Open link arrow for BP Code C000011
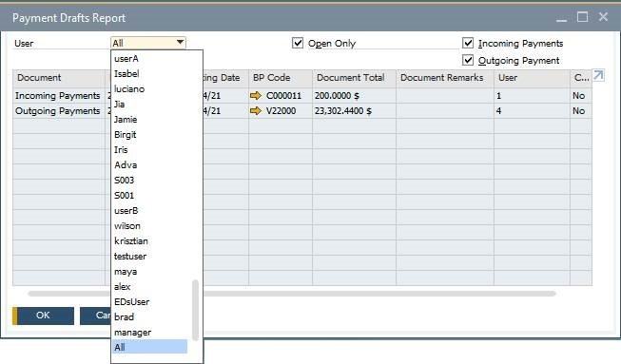Screen dimensions: 621x364 coord(256,95)
